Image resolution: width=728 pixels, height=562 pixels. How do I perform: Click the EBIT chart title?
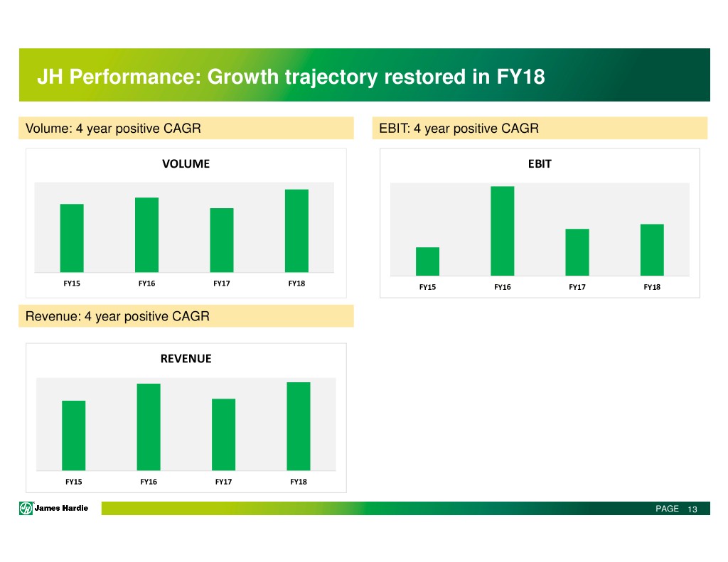pos(540,164)
